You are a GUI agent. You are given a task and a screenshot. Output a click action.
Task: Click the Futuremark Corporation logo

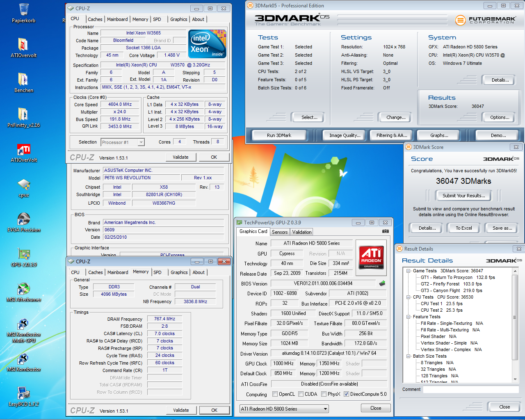tap(485, 20)
